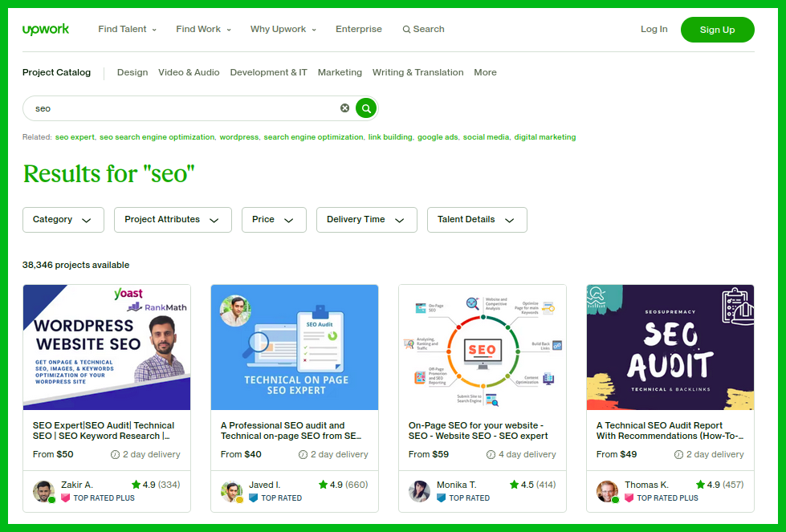The image size is (786, 532).
Task: Click freelancer name Thomas K.
Action: [x=646, y=485]
